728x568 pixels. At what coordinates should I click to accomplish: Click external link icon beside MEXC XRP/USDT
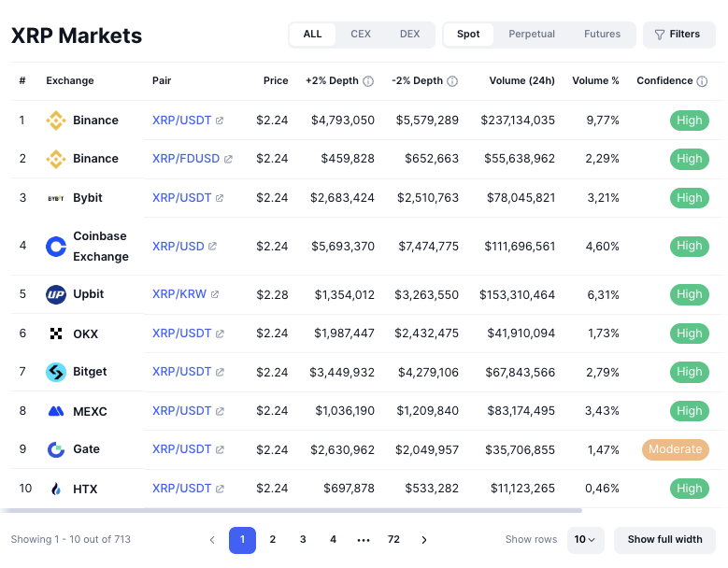tap(220, 411)
